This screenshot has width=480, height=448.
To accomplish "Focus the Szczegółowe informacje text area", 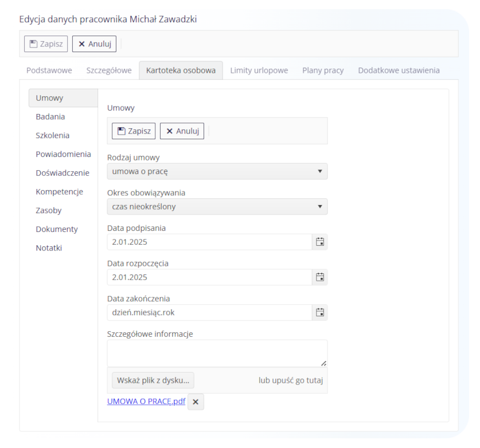I will 217,353.
